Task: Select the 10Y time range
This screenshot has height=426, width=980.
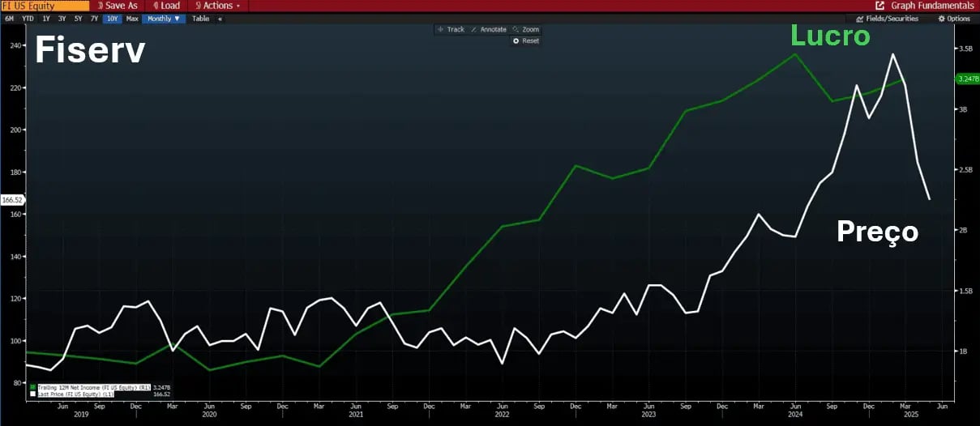Action: pos(112,18)
